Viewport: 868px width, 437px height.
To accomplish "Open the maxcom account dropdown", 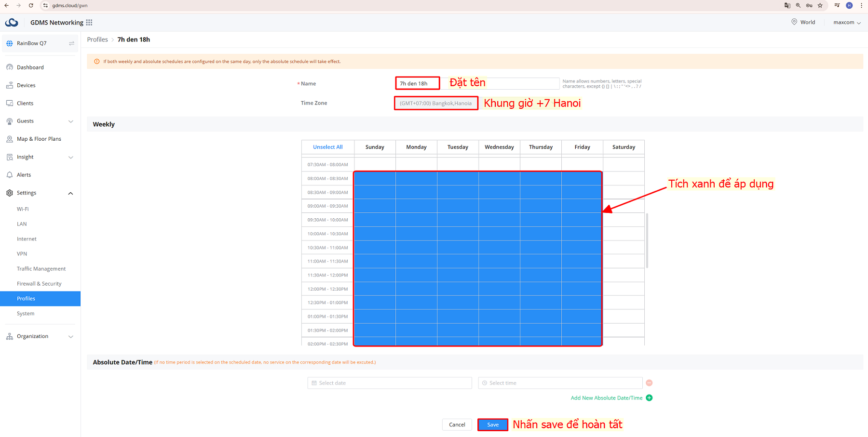I will click(847, 23).
